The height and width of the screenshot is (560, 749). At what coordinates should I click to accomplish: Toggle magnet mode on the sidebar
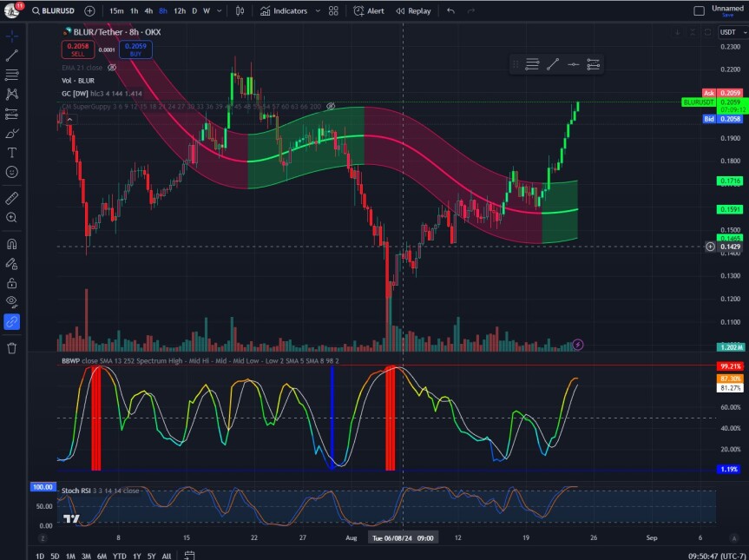point(12,244)
